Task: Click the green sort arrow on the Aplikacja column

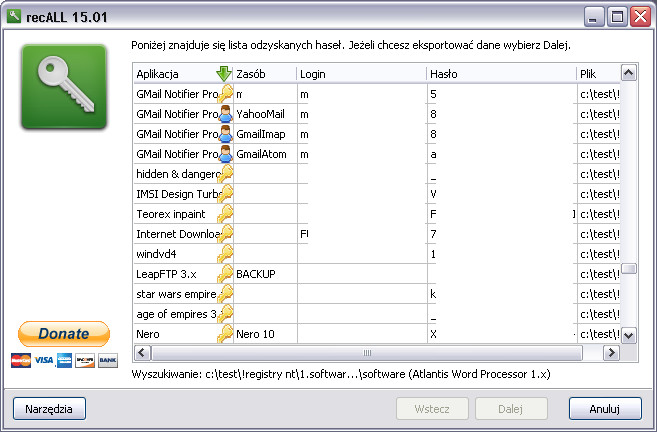Action: click(x=224, y=74)
